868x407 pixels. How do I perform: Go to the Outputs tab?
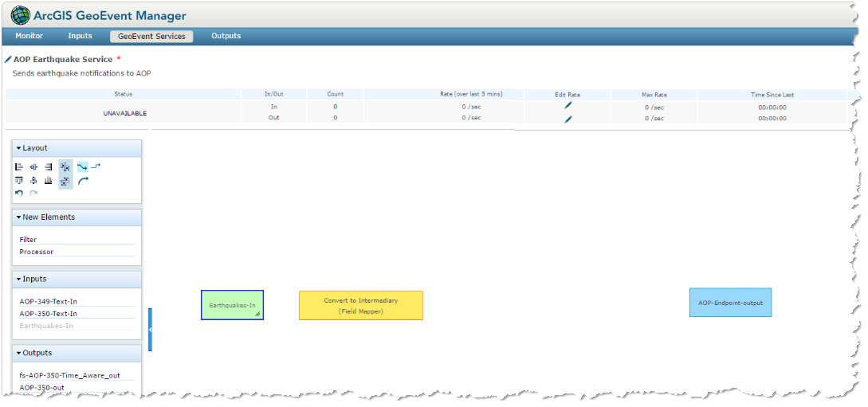point(226,36)
